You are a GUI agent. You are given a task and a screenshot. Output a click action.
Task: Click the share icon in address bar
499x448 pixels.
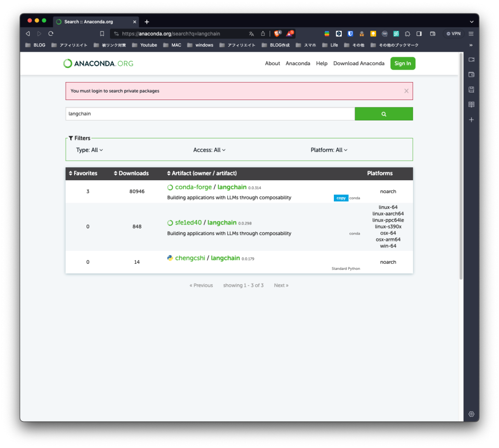point(263,33)
